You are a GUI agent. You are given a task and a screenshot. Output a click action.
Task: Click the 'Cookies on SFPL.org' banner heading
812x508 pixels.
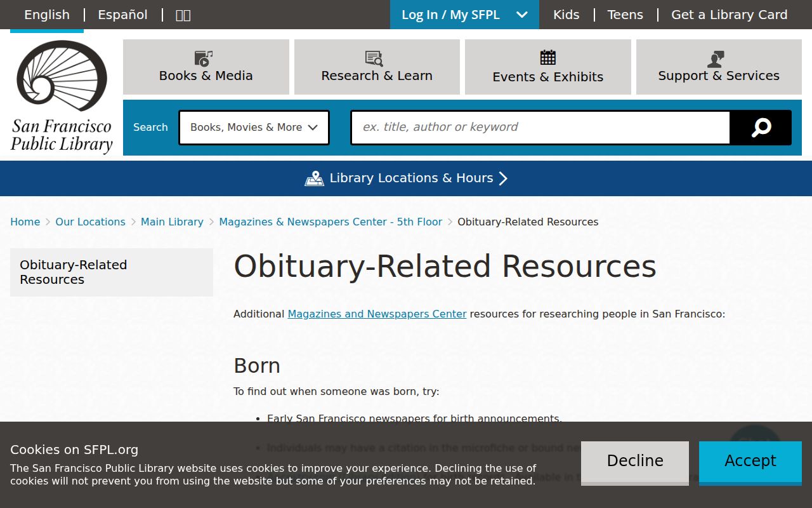(74, 450)
